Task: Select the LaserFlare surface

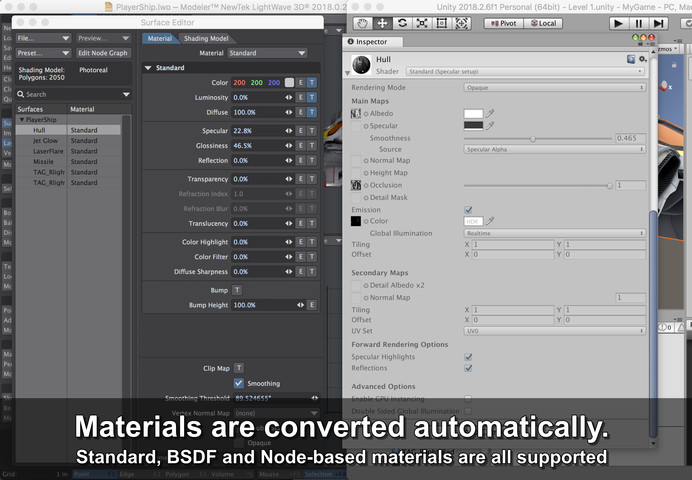Action: pyautogui.click(x=68, y=151)
